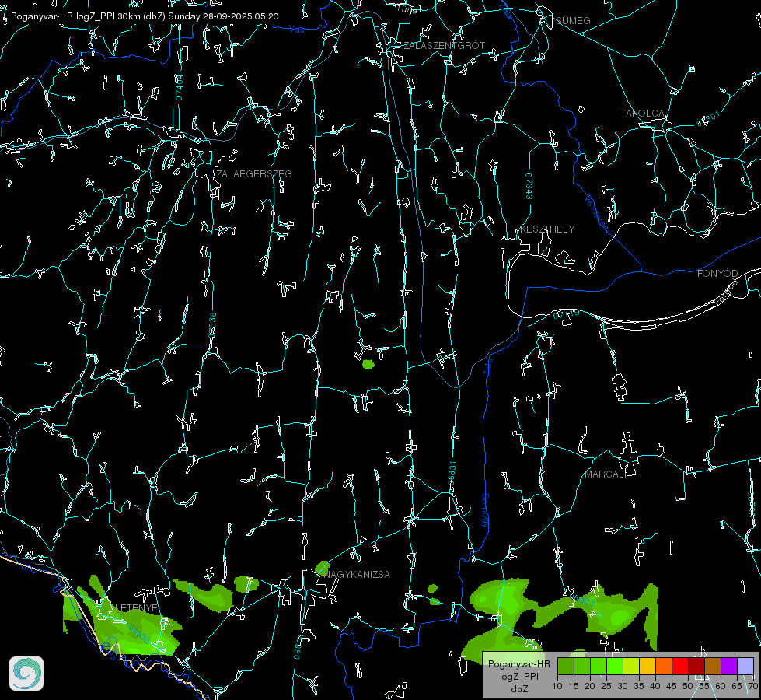Viewport: 761px width, 700px height.
Task: Click the MARCALI town label
Action: click(606, 474)
